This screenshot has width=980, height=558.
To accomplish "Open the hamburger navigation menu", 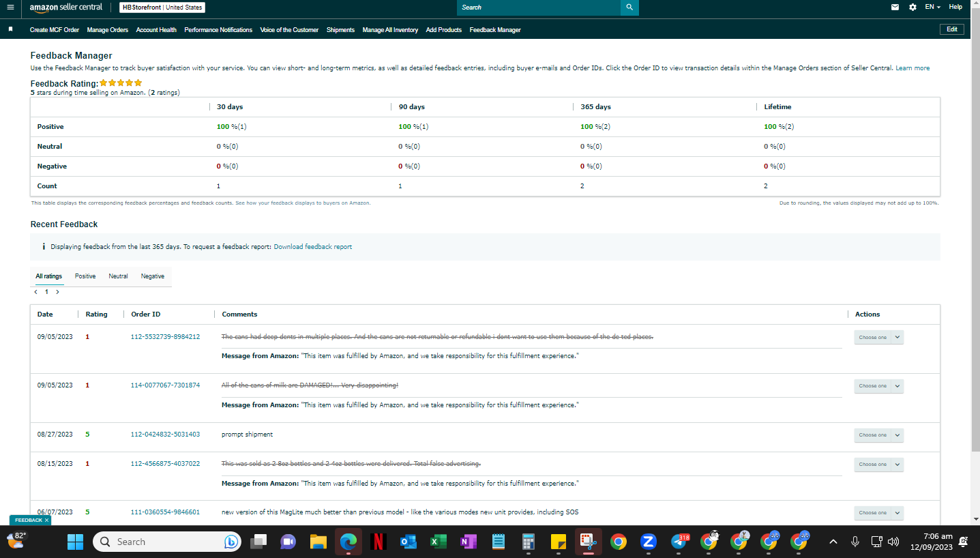I will pyautogui.click(x=10, y=8).
